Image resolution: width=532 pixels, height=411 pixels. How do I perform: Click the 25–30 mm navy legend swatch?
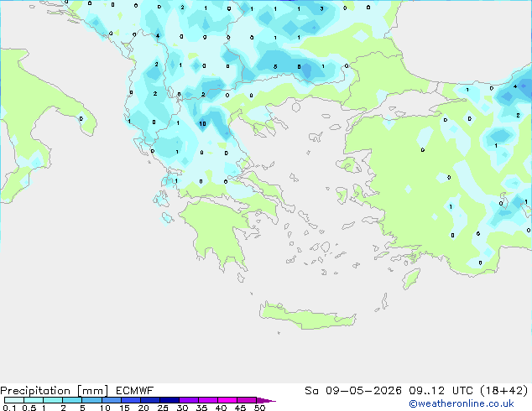[x=170, y=400]
